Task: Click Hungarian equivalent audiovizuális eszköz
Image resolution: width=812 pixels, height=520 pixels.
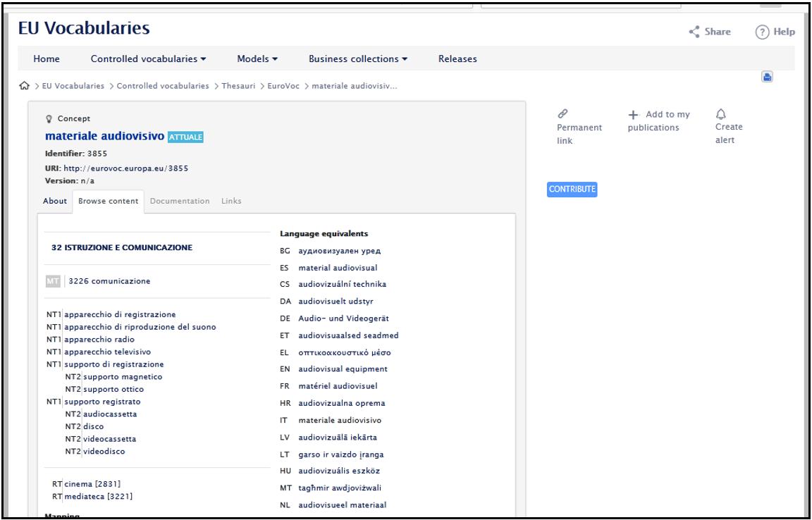Action: pos(339,471)
